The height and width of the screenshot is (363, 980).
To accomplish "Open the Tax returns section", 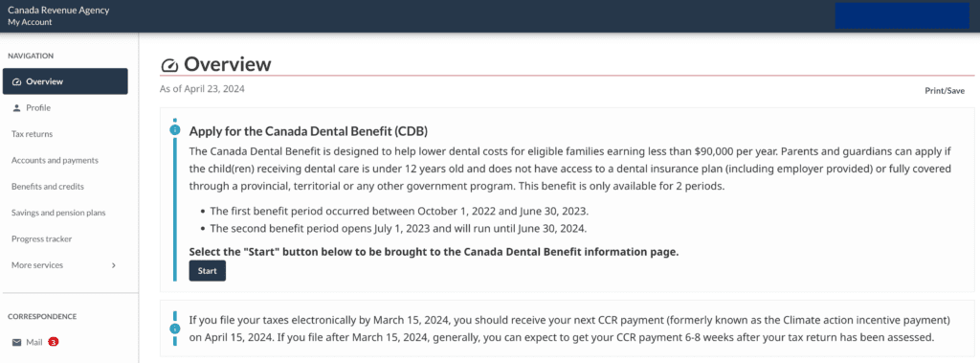I will 32,134.
